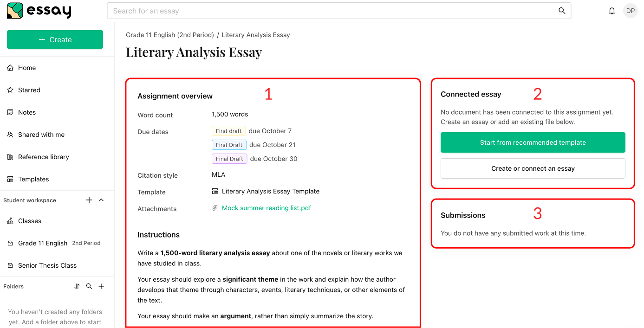Add a new folder with plus icon
Screen dimensions: 644x328
101,286
